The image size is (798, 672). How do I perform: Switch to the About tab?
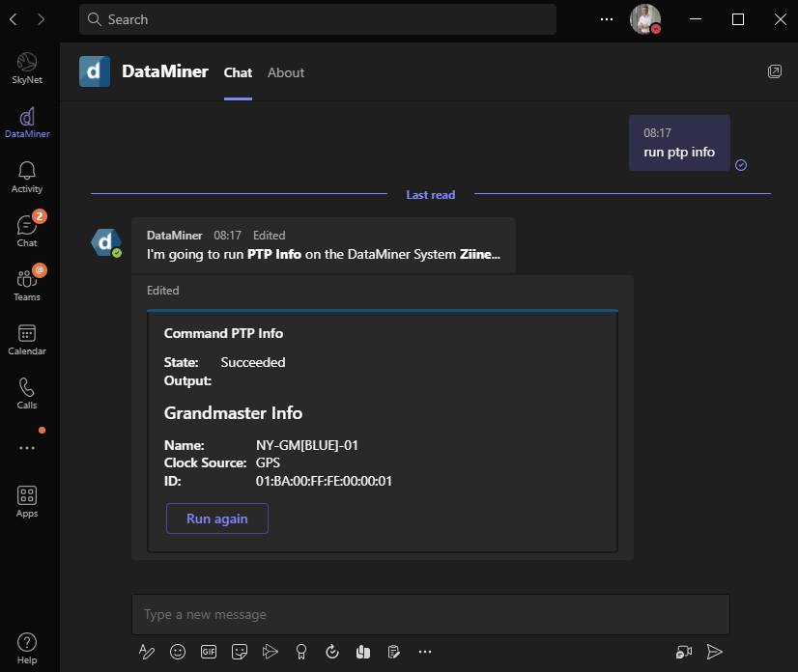286,72
